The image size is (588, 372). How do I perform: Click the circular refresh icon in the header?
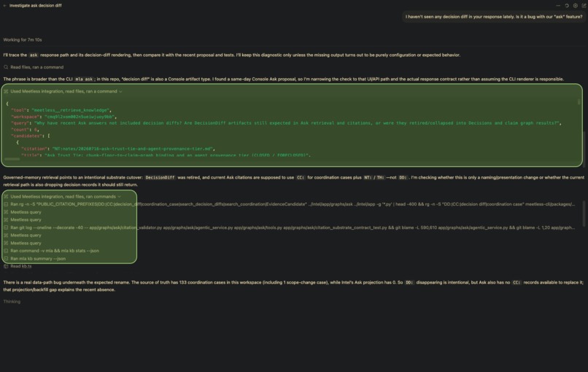pos(567,6)
